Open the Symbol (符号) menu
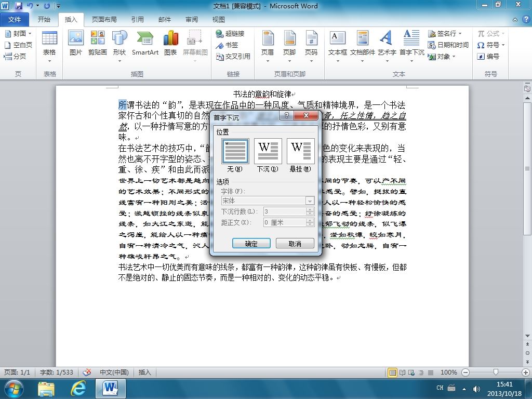The width and height of the screenshot is (532, 399). 488,45
